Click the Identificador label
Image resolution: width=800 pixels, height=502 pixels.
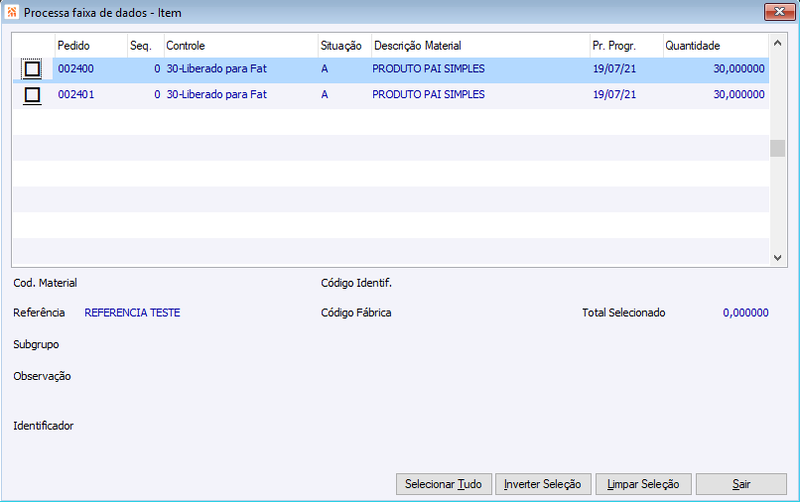coord(43,426)
